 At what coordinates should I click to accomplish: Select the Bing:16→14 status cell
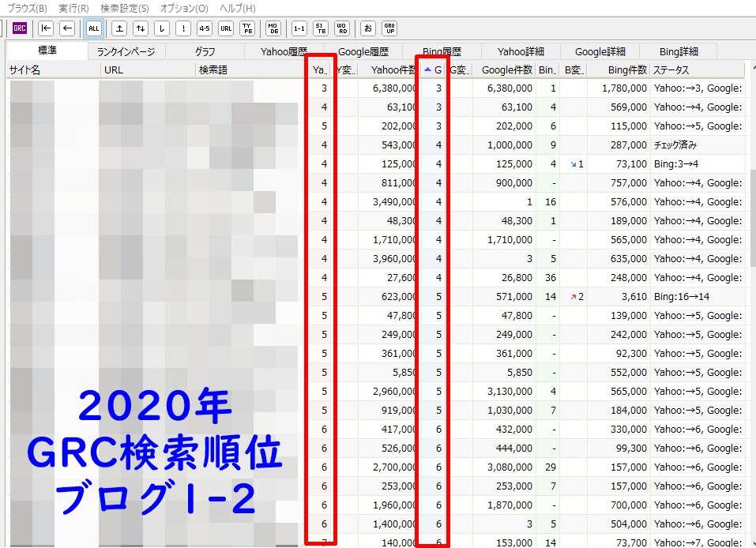point(698,296)
